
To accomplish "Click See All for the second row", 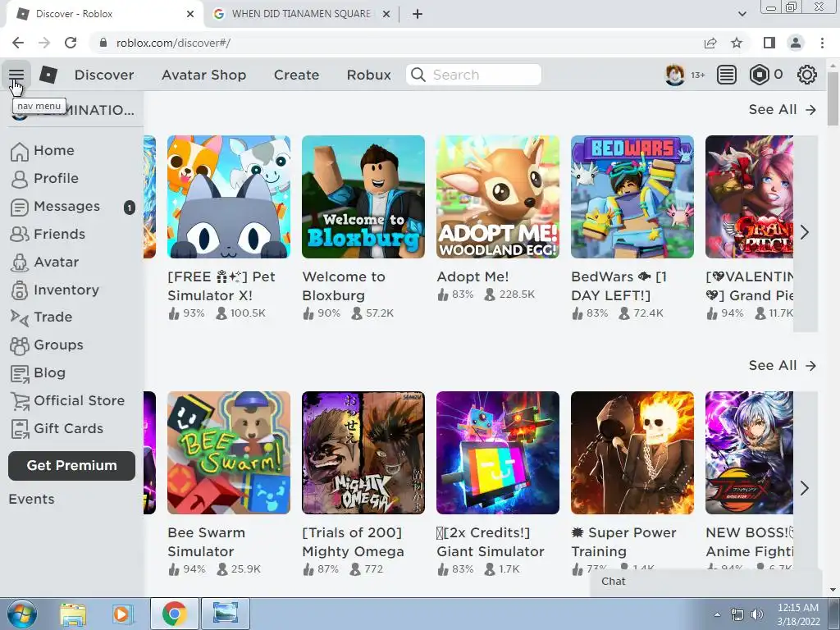I will point(782,365).
